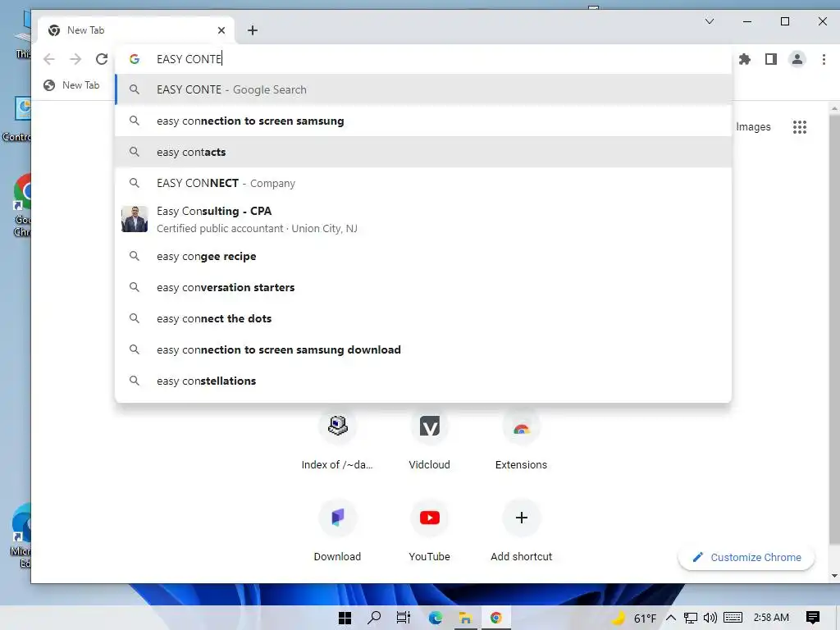
Task: Open the notification center icon
Action: click(813, 618)
